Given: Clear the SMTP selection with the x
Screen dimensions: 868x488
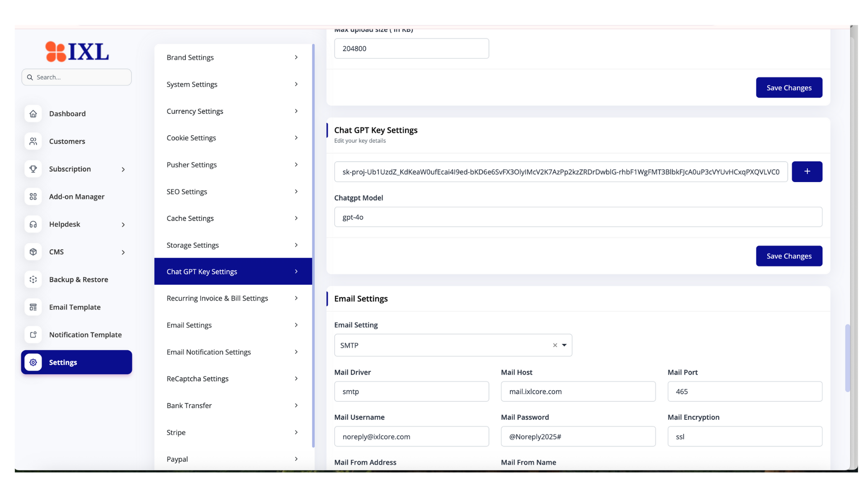Looking at the screenshot, I should tap(555, 345).
